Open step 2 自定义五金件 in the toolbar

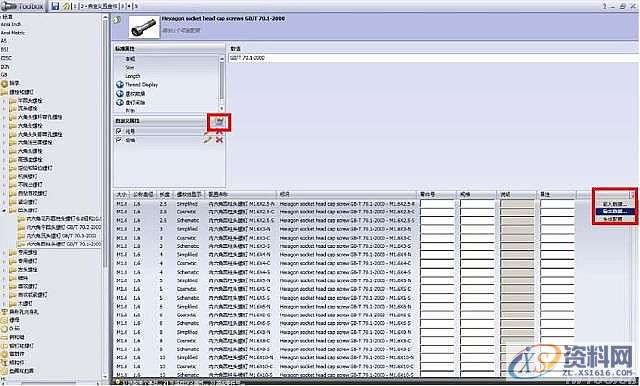(99, 6)
